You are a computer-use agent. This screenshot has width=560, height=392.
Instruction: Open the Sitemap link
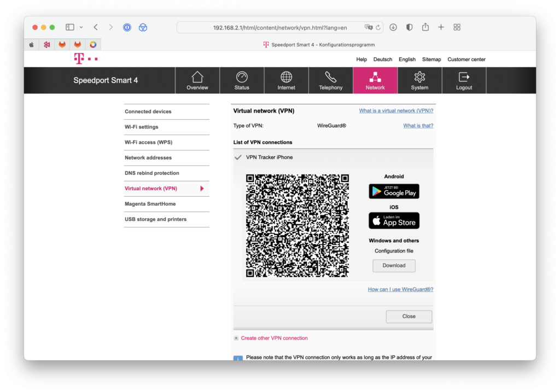(x=431, y=59)
